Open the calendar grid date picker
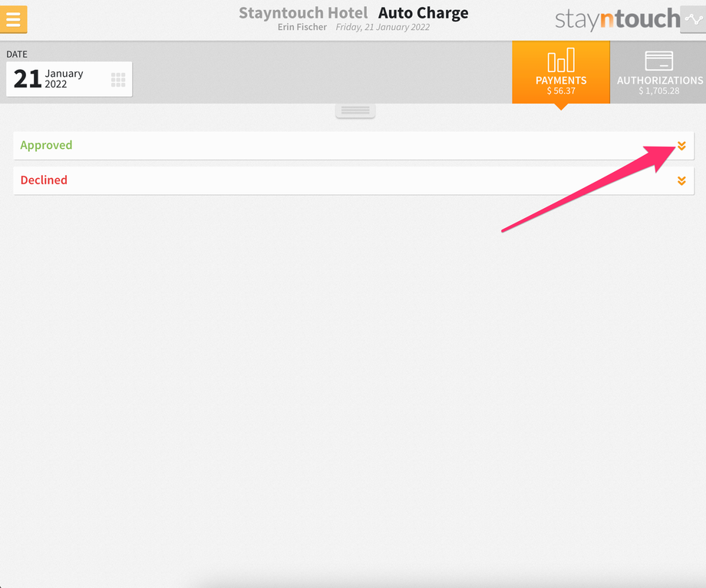Viewport: 706px width, 588px height. (118, 80)
